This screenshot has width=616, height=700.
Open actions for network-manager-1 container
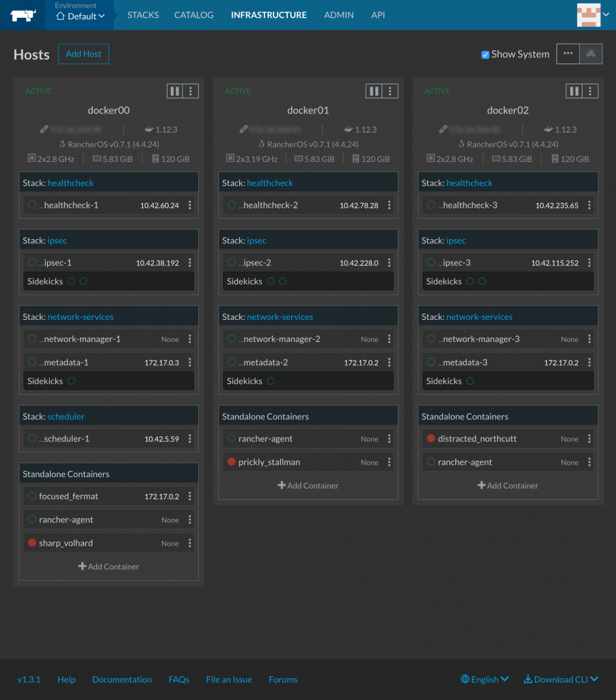tap(189, 339)
